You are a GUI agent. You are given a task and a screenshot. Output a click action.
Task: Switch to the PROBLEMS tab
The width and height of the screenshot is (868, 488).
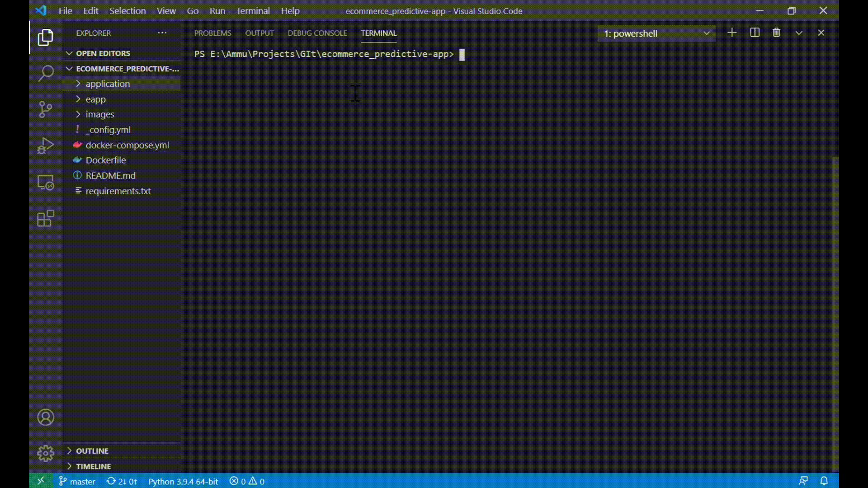212,33
